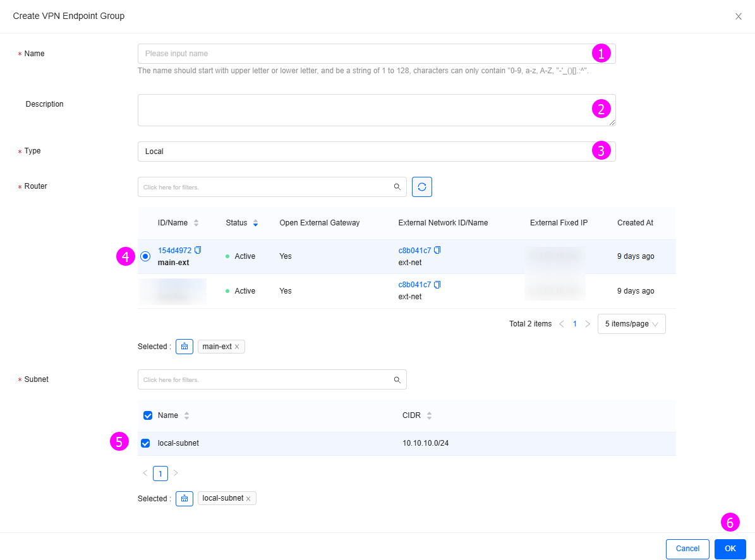Remove main-ext tag from selected routers

pos(237,347)
